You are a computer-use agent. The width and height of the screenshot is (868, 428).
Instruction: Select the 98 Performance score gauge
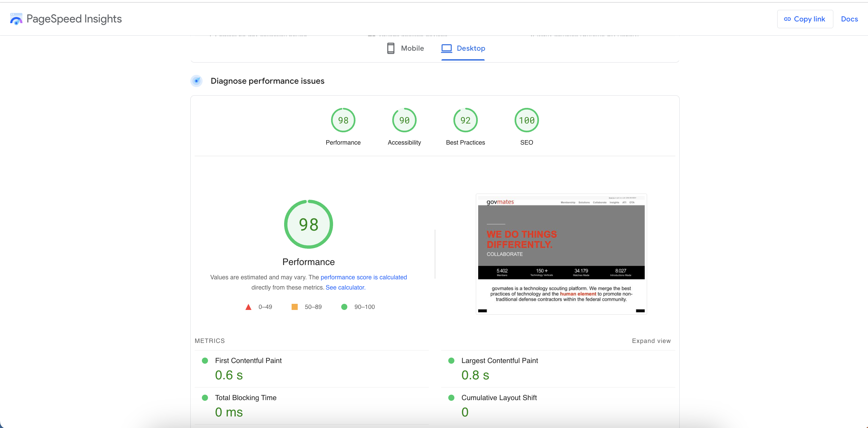click(x=343, y=120)
